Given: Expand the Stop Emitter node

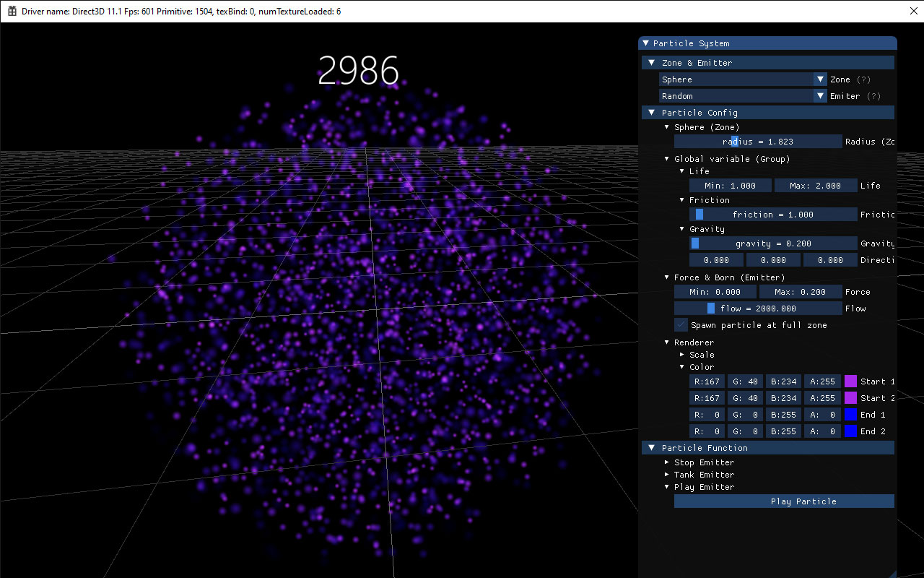Looking at the screenshot, I should tap(667, 462).
